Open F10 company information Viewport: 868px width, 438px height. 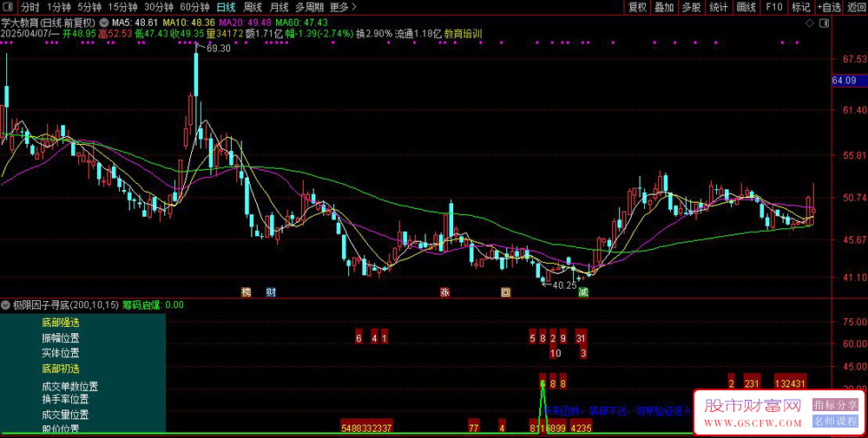[x=772, y=7]
